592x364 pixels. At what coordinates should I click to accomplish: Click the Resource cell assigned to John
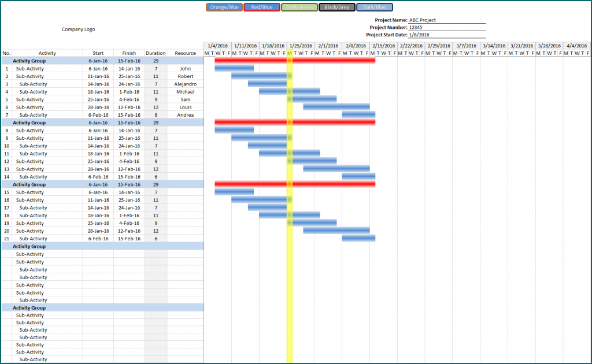tap(185, 68)
